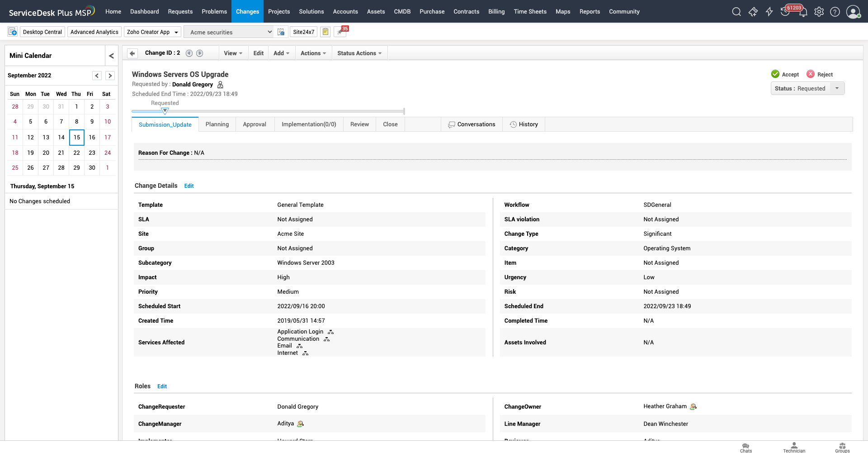Screen dimensions: 868x453
Task: Go to the next change record arrow
Action: point(199,53)
